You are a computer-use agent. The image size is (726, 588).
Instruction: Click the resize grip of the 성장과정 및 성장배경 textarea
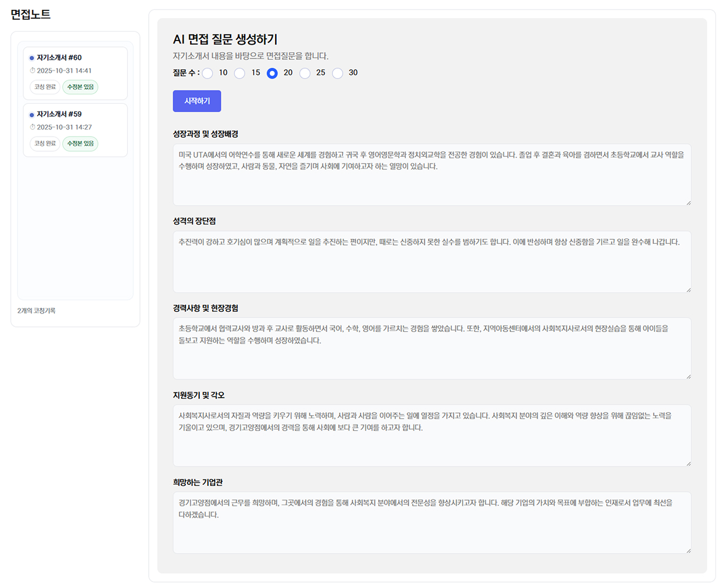tap(688, 202)
